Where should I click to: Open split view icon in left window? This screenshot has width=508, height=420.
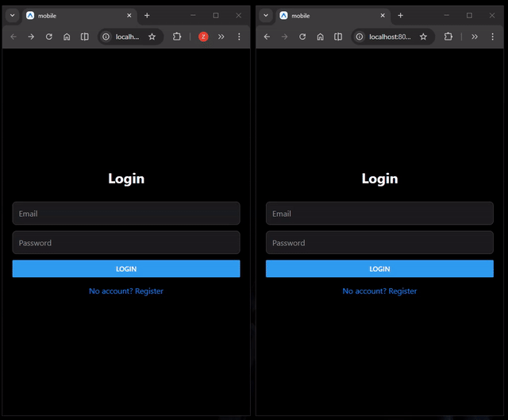pyautogui.click(x=85, y=37)
